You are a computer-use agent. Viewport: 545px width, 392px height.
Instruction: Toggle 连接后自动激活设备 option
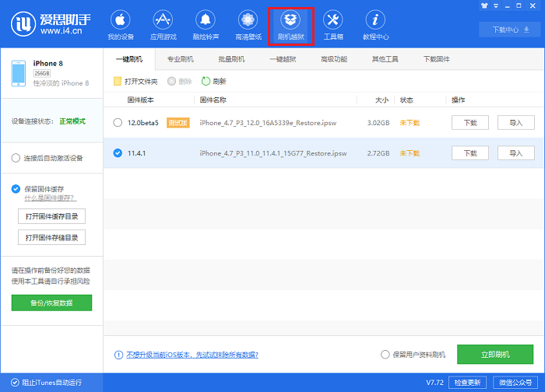coord(16,158)
